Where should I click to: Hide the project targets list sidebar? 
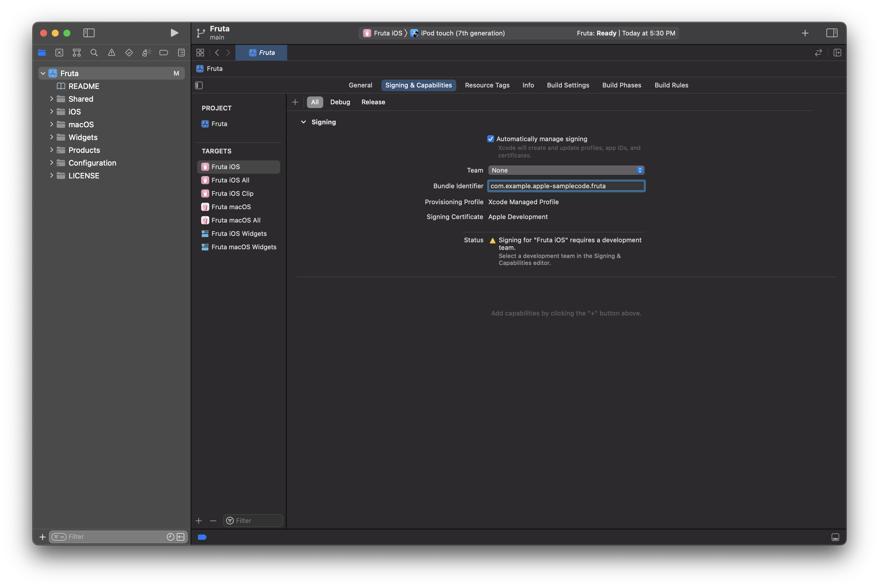tap(199, 85)
